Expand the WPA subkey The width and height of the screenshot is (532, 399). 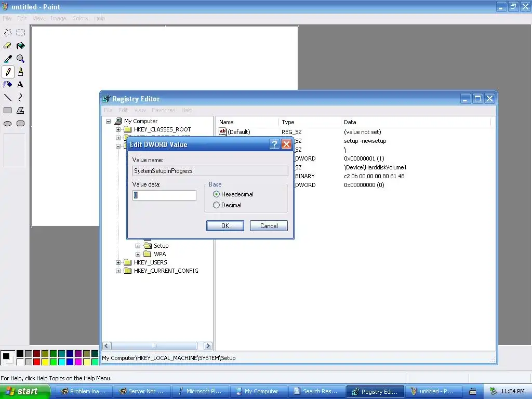pyautogui.click(x=138, y=254)
